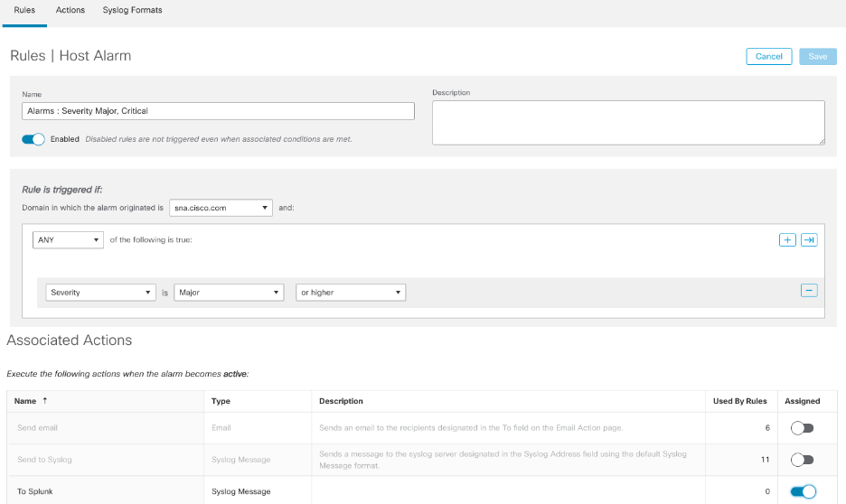Screen dimensions: 846x504
Task: Unassign the To Splunk action
Action: click(x=803, y=491)
